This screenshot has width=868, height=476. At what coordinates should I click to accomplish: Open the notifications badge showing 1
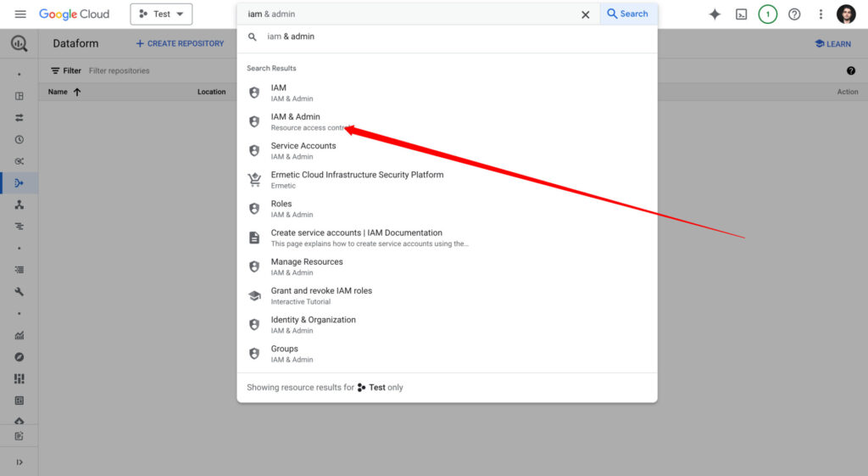767,14
